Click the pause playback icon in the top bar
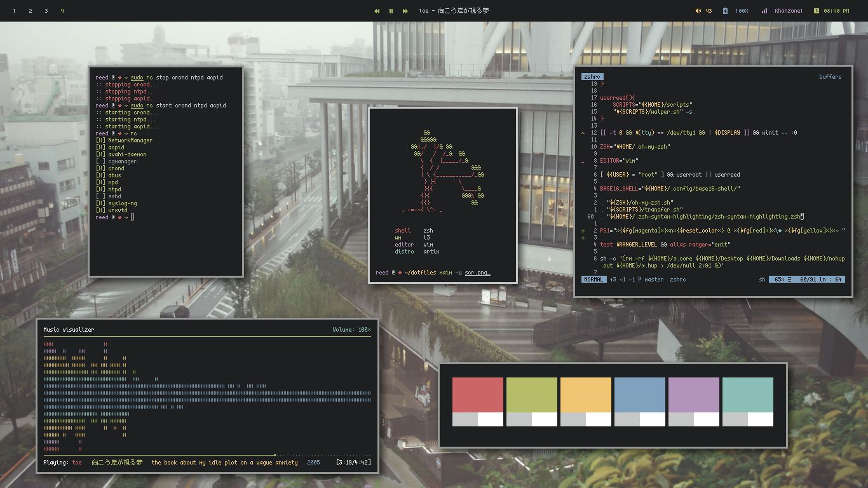This screenshot has height=488, width=868. point(391,10)
